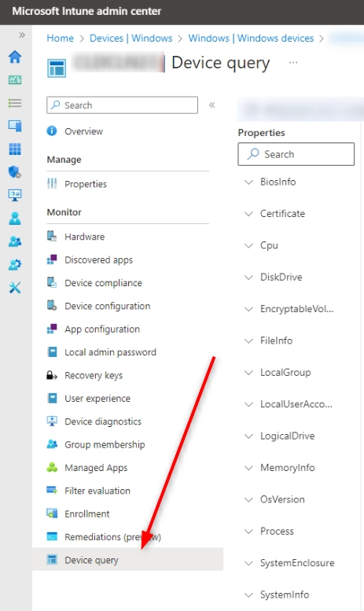364x611 pixels.
Task: Expand FileInfo property
Action: tap(248, 340)
